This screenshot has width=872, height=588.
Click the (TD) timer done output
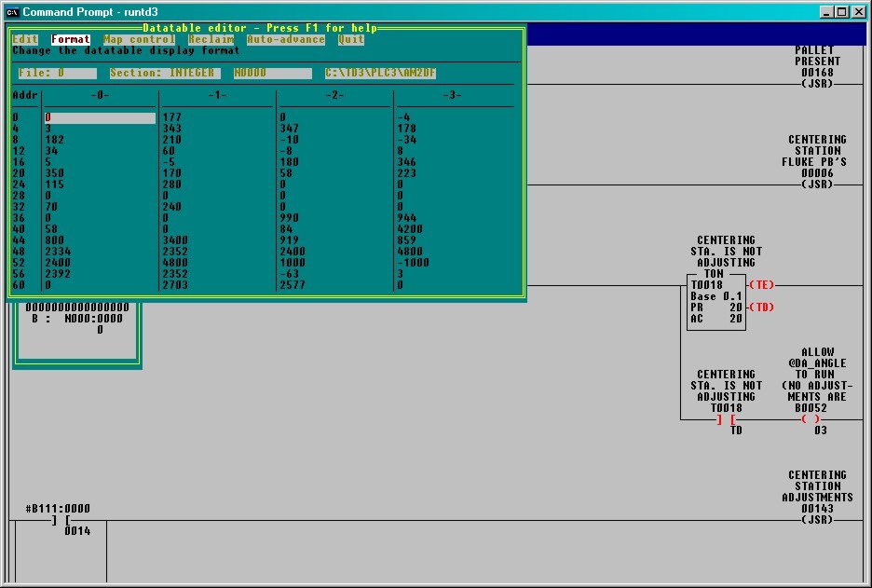(761, 307)
